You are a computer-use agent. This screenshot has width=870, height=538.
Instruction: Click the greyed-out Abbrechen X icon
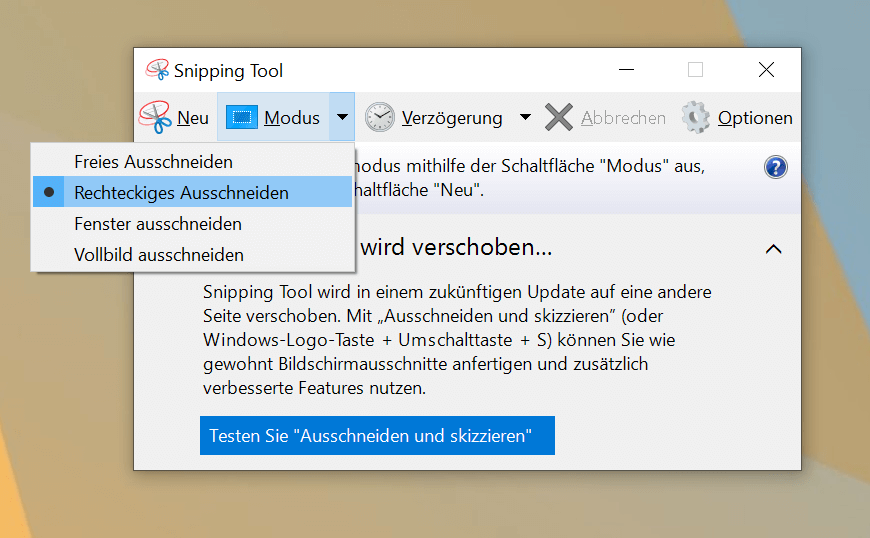pyautogui.click(x=558, y=117)
